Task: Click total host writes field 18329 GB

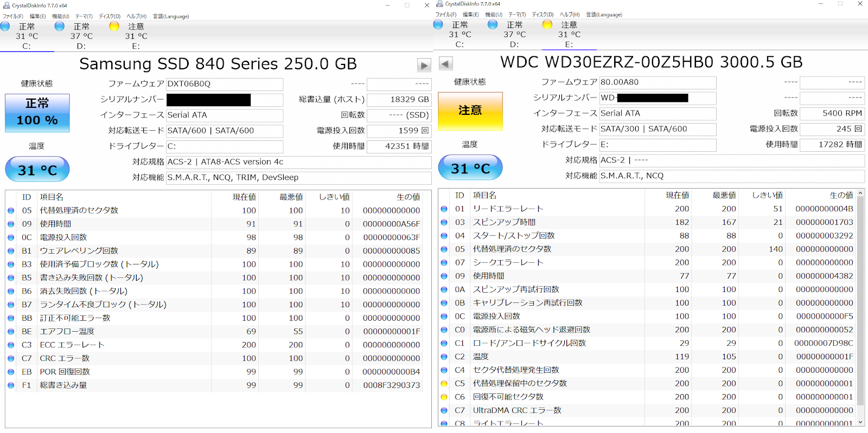Action: pyautogui.click(x=399, y=100)
